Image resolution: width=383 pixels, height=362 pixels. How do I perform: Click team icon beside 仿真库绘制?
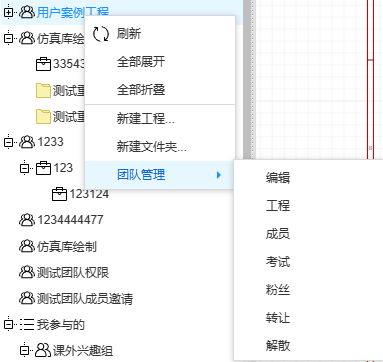(27, 246)
